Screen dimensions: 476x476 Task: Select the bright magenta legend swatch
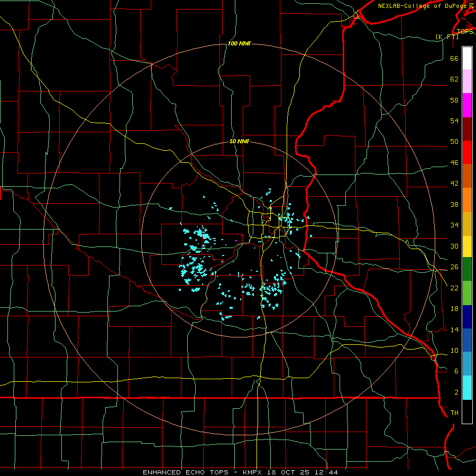(467, 105)
